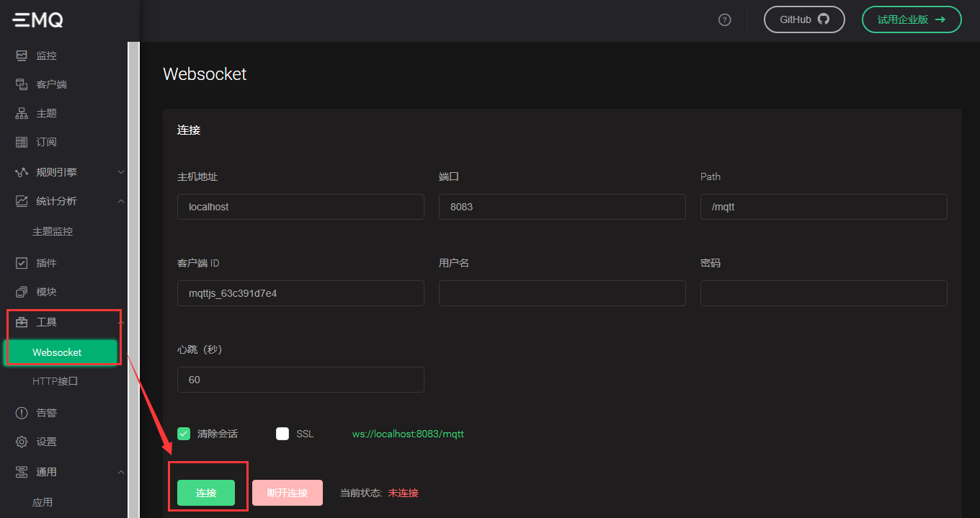Click the 设置 settings gear icon

22,441
